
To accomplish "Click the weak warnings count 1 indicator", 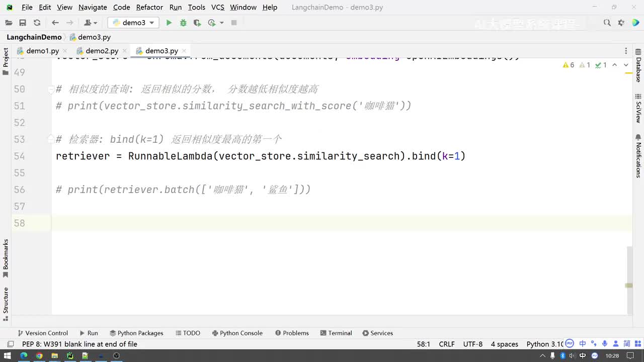I will (585, 65).
